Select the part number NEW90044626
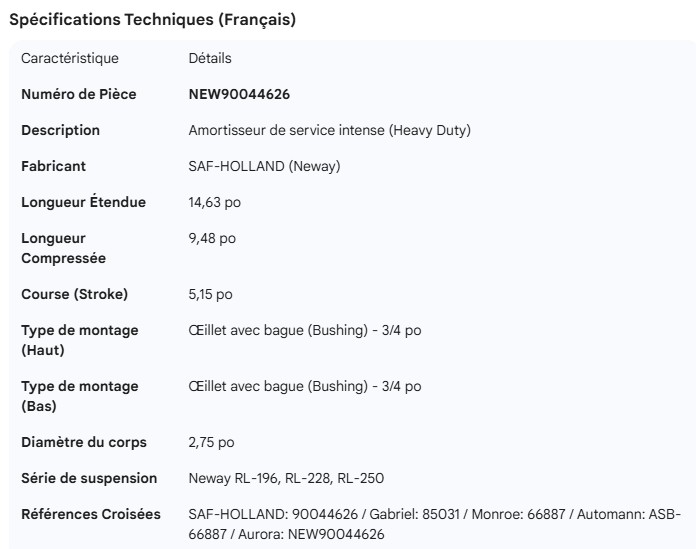Viewport: 696px width, 549px height. (x=239, y=94)
